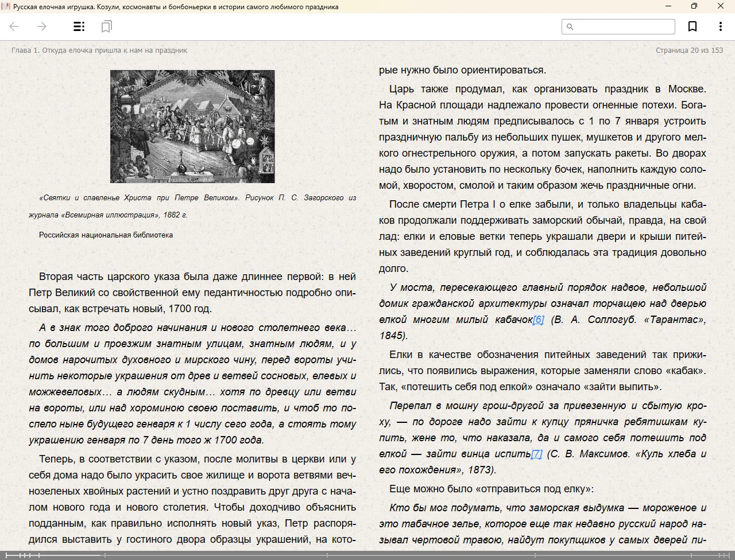Open the saved bookmarks list
The width and height of the screenshot is (735, 560).
click(106, 26)
